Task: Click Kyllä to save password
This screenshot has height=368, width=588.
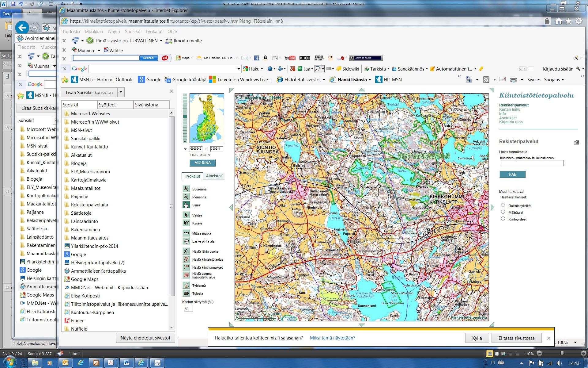Action: pos(477,338)
